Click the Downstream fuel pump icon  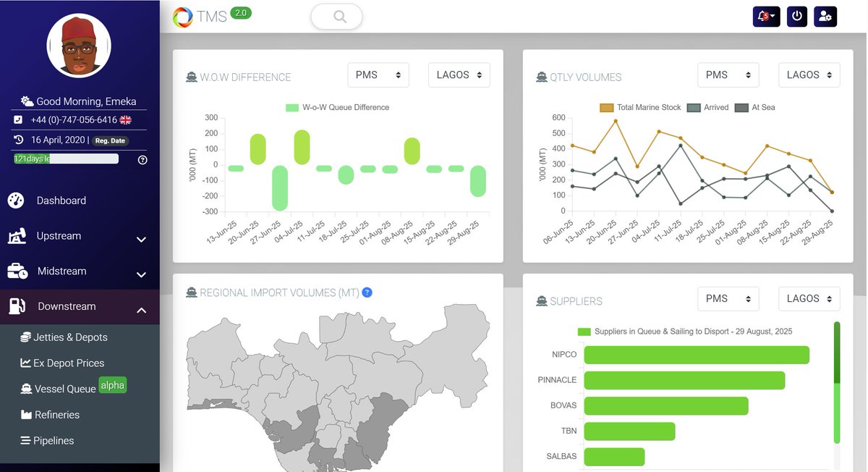tap(17, 306)
